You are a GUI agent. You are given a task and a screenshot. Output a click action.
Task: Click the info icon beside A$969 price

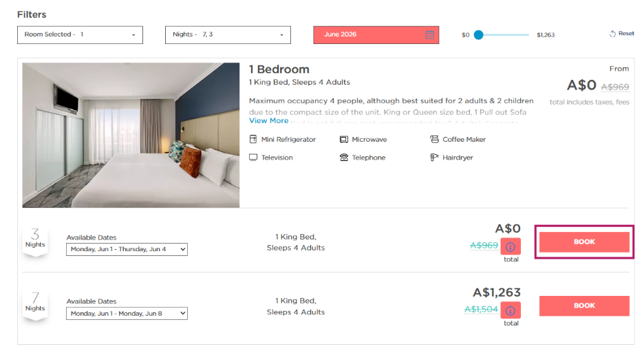pyautogui.click(x=511, y=247)
